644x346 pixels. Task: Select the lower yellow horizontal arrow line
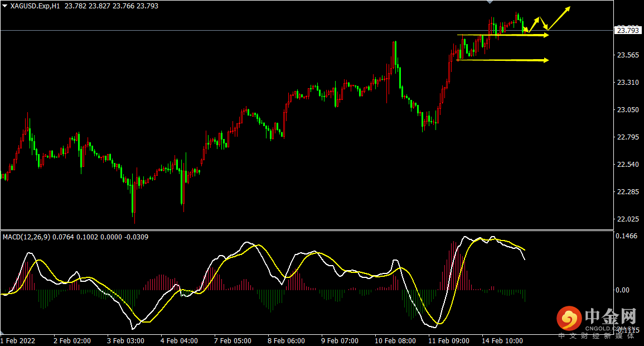[502, 60]
